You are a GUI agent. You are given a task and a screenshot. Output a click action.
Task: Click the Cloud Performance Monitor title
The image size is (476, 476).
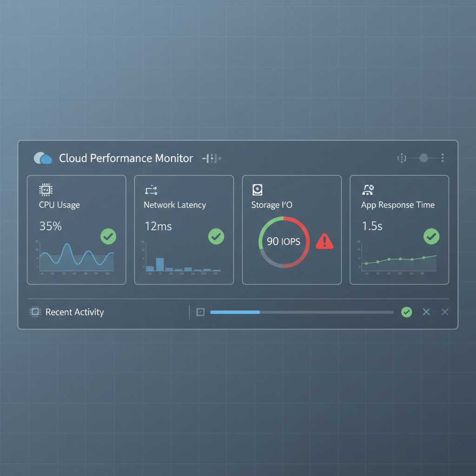[x=126, y=158]
